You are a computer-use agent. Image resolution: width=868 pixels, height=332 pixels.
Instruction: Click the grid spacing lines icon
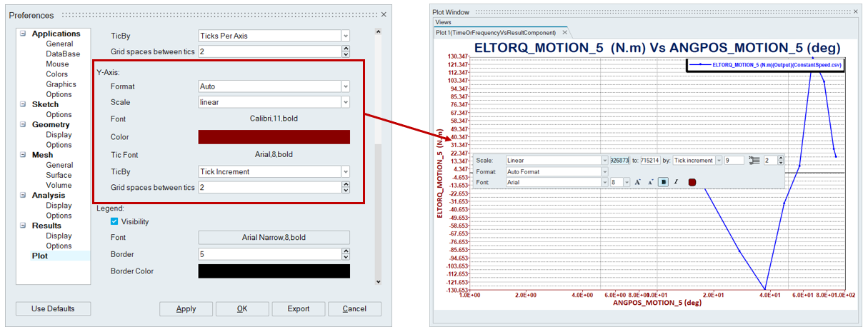(754, 161)
